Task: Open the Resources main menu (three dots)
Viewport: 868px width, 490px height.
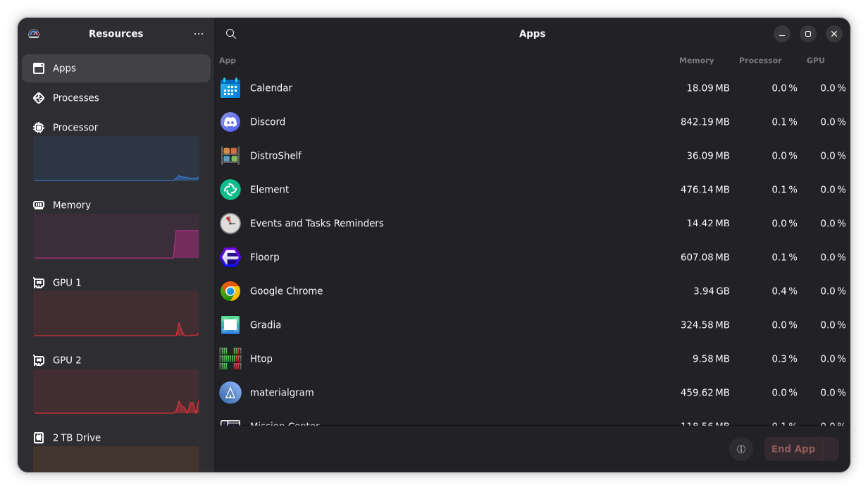Action: click(x=199, y=34)
